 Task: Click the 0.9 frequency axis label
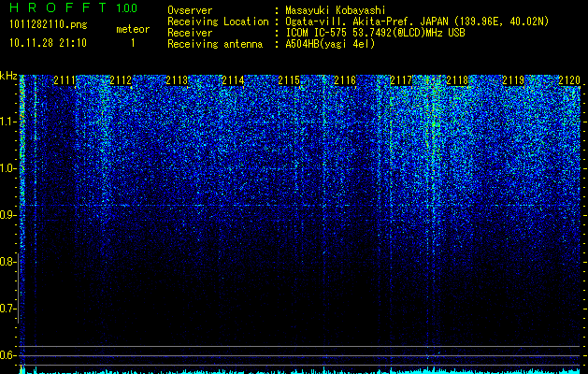click(x=7, y=215)
